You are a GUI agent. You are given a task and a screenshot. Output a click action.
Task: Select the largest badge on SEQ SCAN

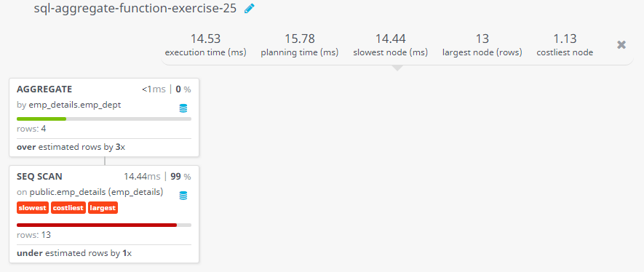(103, 208)
